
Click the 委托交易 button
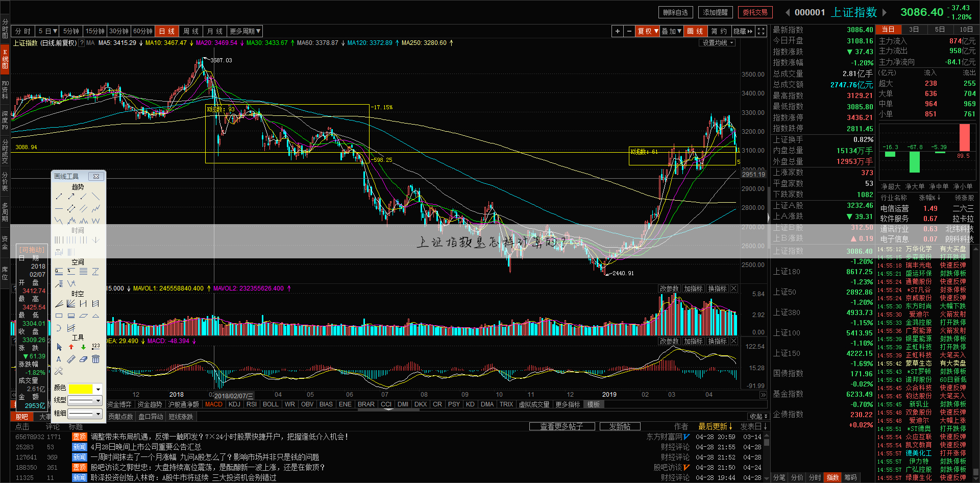coord(755,12)
